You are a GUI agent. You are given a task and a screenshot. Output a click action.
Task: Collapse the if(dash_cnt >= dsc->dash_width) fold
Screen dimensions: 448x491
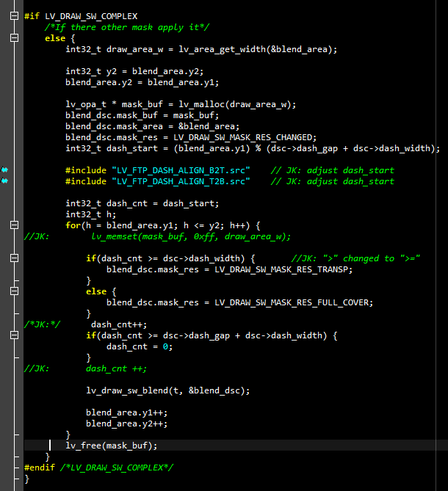[x=14, y=258]
